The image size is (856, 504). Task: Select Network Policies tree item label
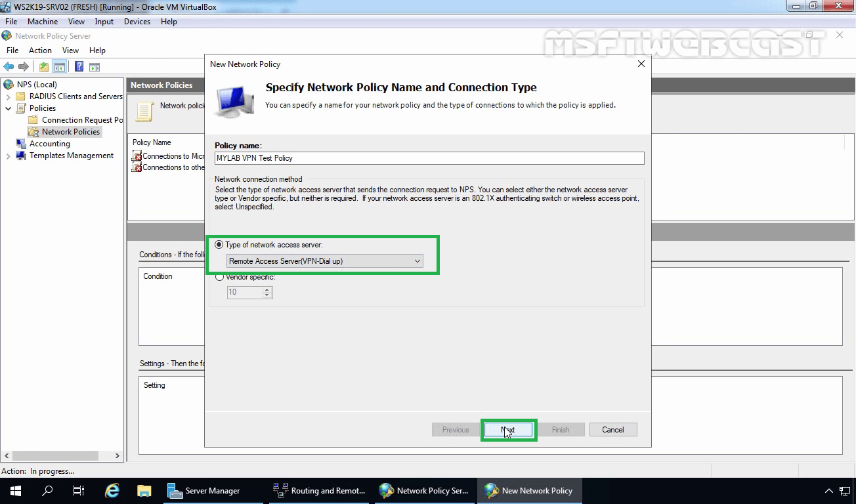click(71, 132)
